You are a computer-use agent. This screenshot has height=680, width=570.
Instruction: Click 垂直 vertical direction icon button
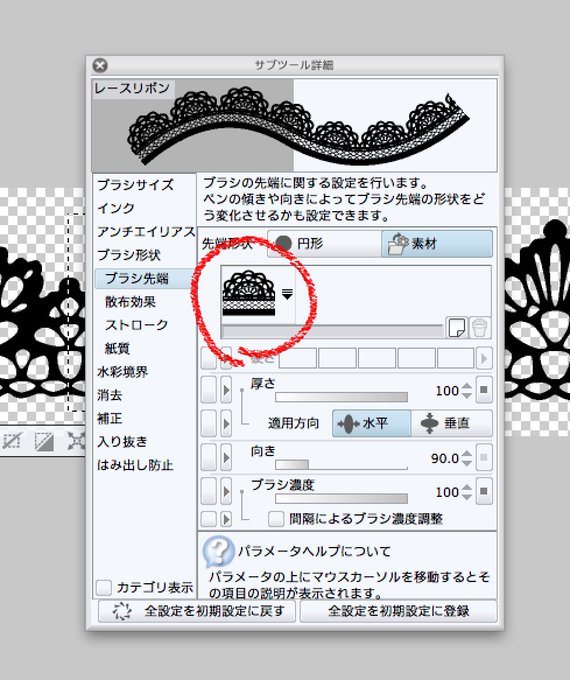point(452,423)
